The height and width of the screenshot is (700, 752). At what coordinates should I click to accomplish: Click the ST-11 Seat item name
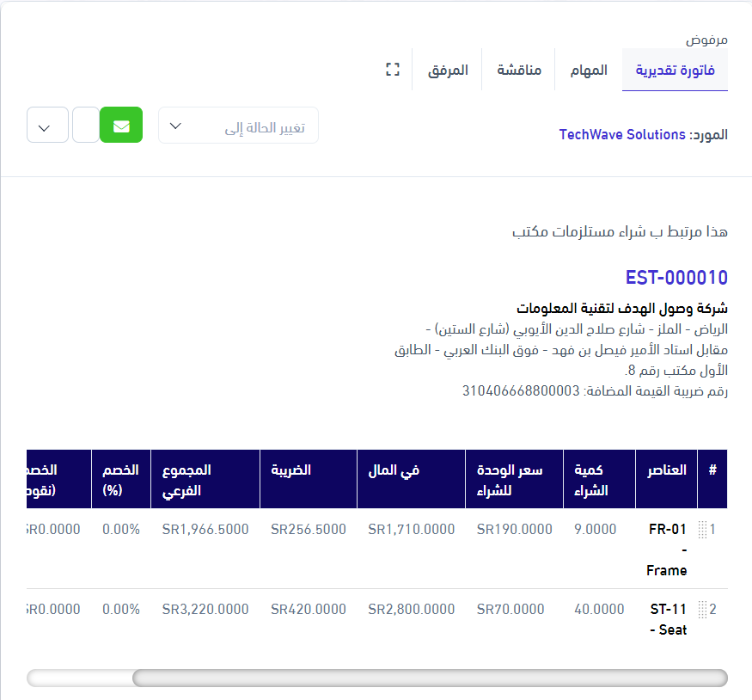tap(668, 619)
